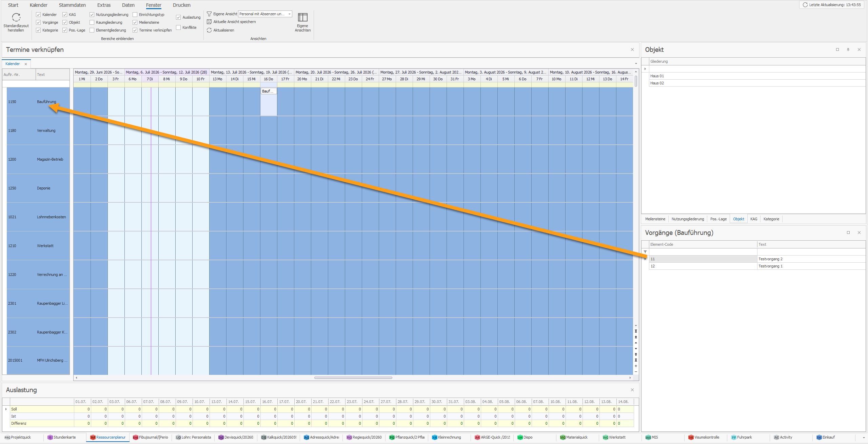Expand the Soll row in Auslastung
Image resolution: width=868 pixels, height=444 pixels.
pyautogui.click(x=6, y=409)
